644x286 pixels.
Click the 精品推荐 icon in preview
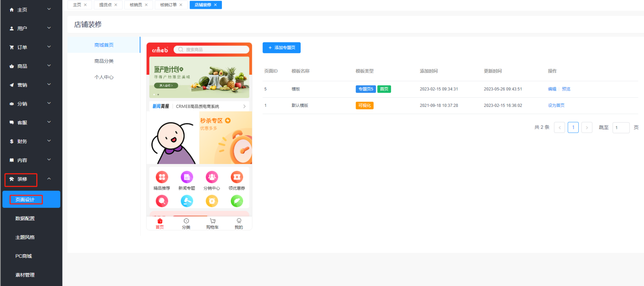(162, 177)
